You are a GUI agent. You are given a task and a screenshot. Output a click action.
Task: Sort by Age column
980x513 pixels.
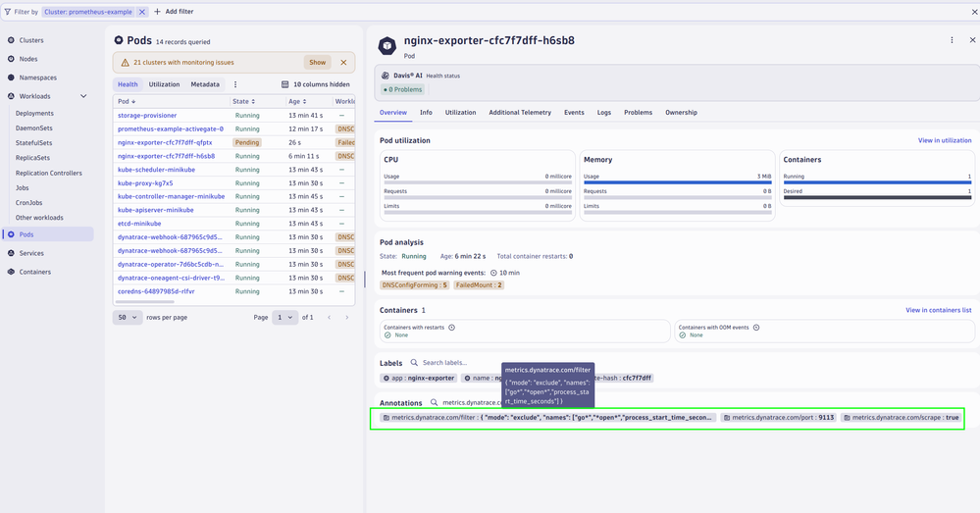[297, 101]
